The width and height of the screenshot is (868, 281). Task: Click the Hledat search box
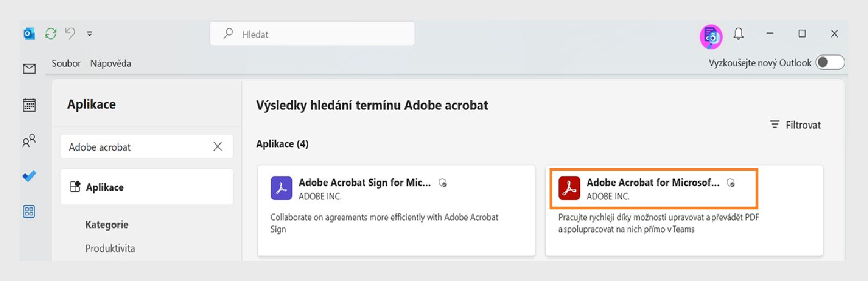[312, 34]
